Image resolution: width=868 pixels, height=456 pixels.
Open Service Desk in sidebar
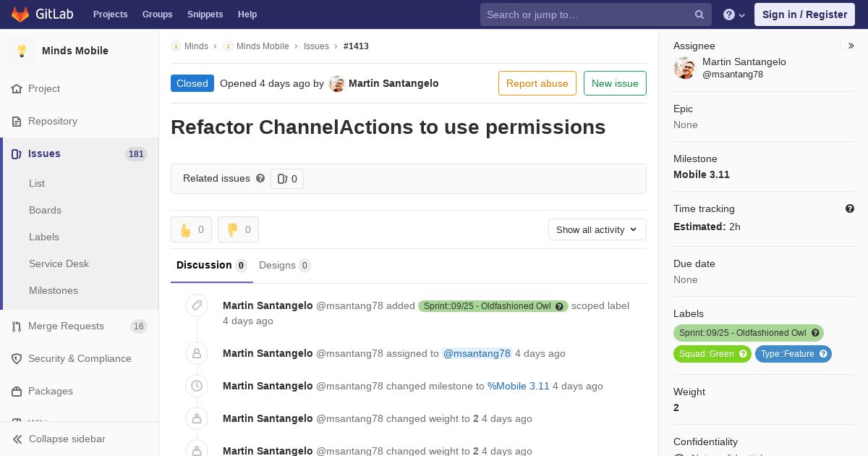tap(59, 263)
